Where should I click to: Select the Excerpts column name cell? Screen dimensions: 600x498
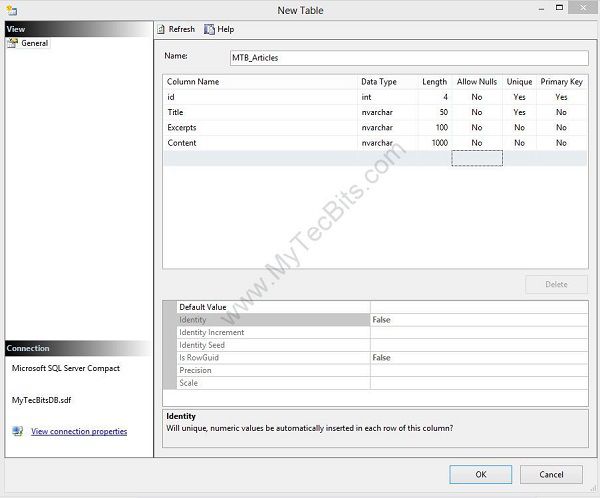point(260,128)
